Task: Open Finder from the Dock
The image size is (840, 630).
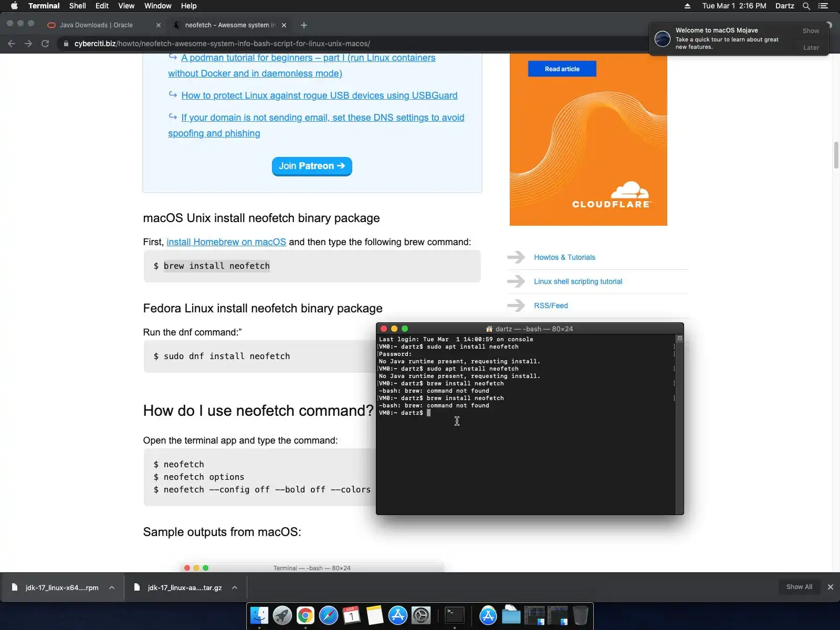Action: 259,615
